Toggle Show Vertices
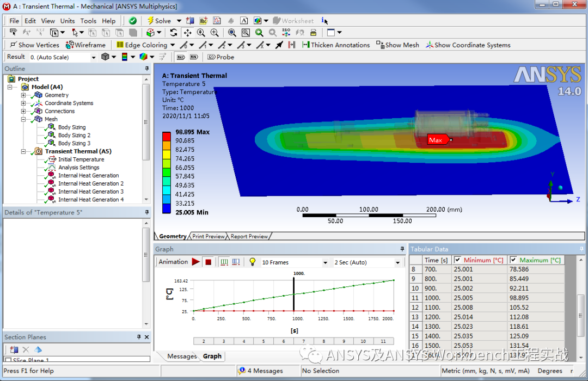 click(x=34, y=45)
